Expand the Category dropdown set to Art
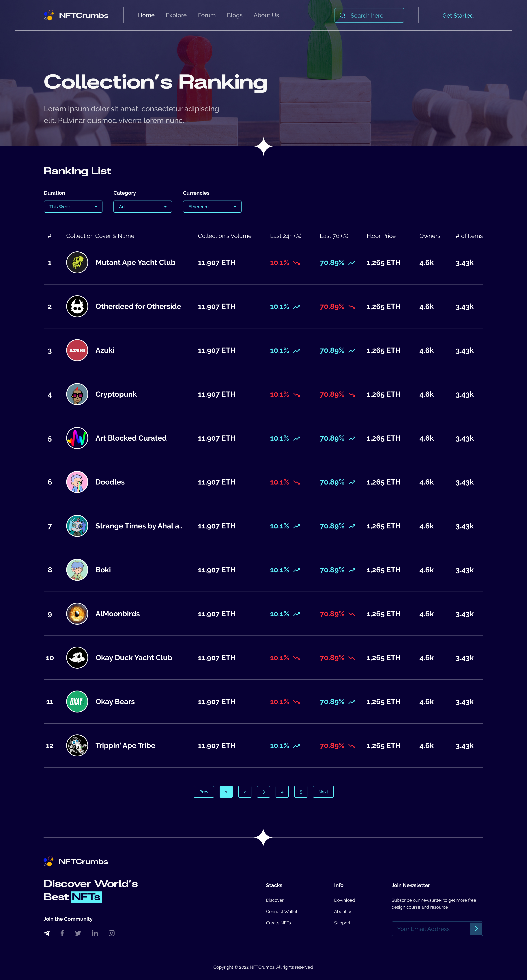Image resolution: width=527 pixels, height=980 pixels. 143,207
